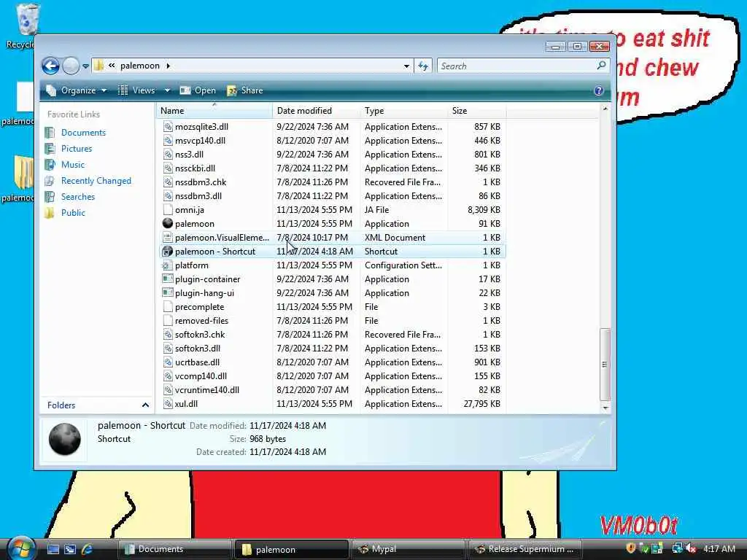This screenshot has height=560, width=747.
Task: Click the magnifier search icon
Action: (x=602, y=65)
